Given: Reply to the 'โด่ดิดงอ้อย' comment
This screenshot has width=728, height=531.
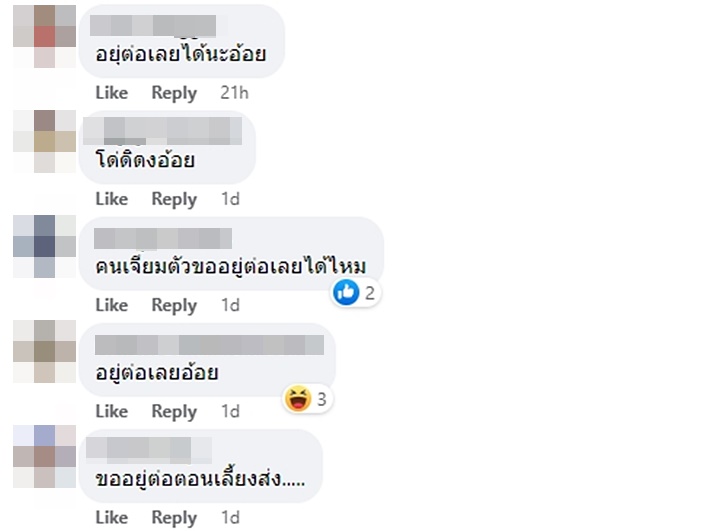Looking at the screenshot, I should [174, 200].
